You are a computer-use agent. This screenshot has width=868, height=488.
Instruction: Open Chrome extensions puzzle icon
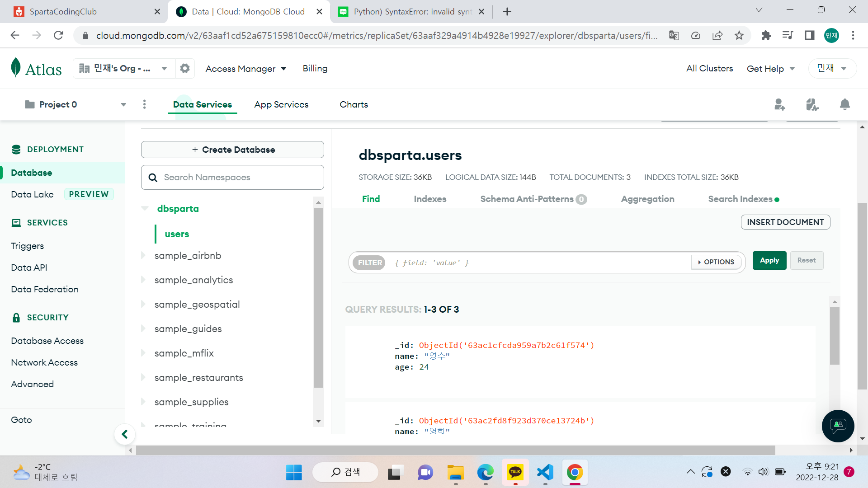766,35
